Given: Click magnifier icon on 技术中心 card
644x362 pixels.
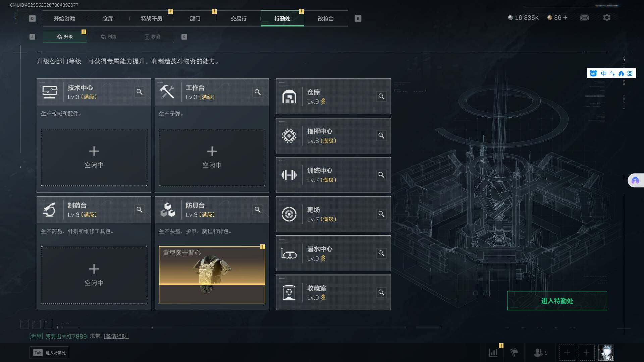Looking at the screenshot, I should [x=140, y=92].
